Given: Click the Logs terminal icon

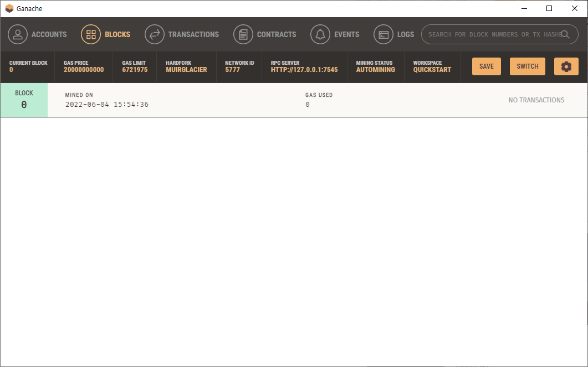Looking at the screenshot, I should click(384, 34).
